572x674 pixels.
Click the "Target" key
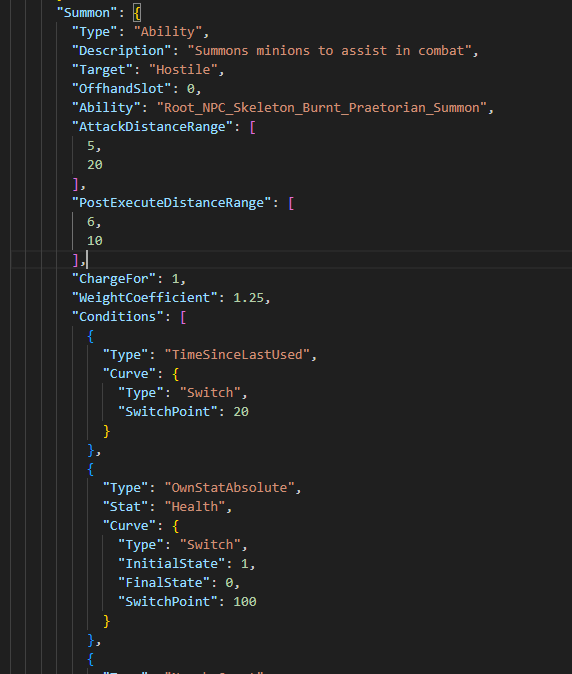click(x=102, y=70)
